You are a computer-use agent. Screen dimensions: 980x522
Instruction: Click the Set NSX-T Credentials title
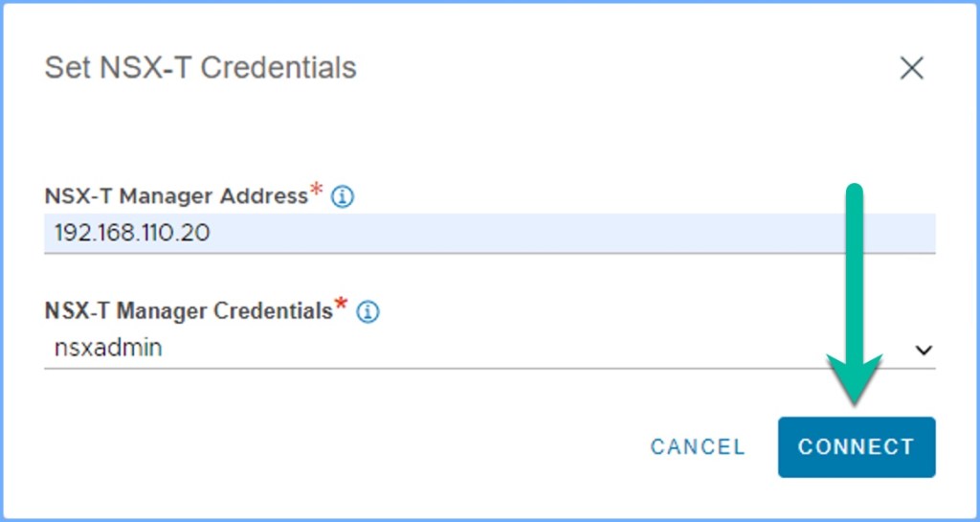[x=200, y=68]
